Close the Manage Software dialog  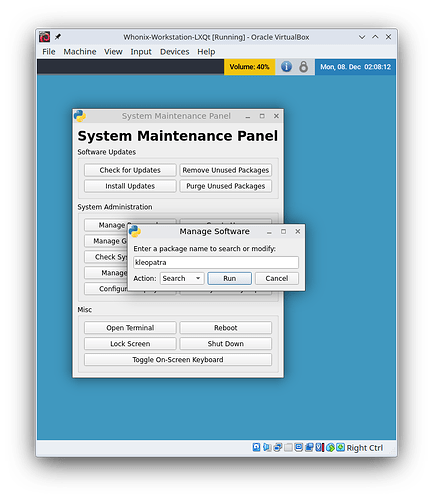298,231
